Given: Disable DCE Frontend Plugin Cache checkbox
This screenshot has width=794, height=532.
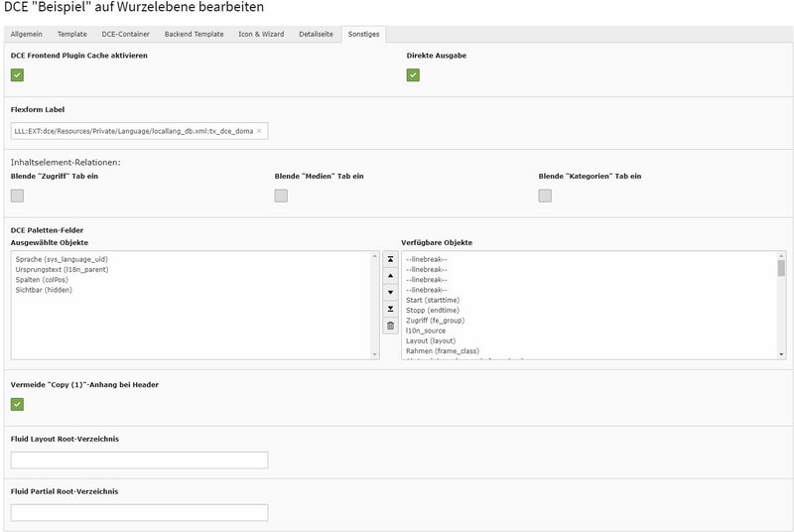Looking at the screenshot, I should (17, 75).
